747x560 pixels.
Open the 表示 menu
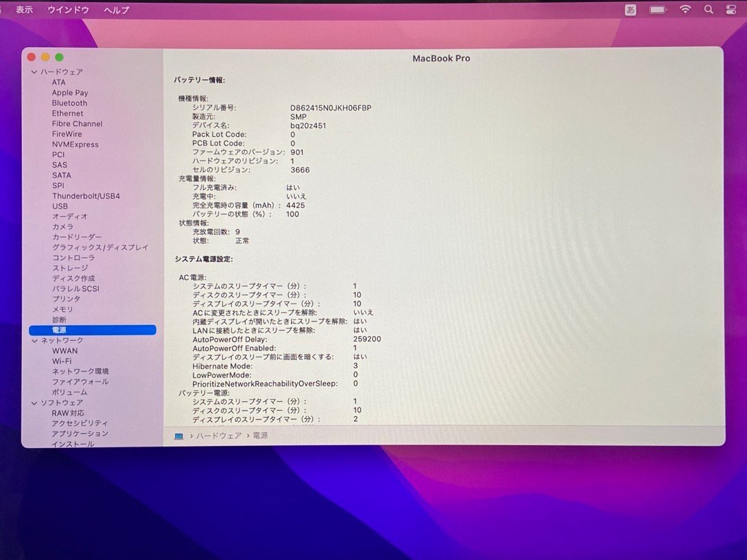pos(24,10)
